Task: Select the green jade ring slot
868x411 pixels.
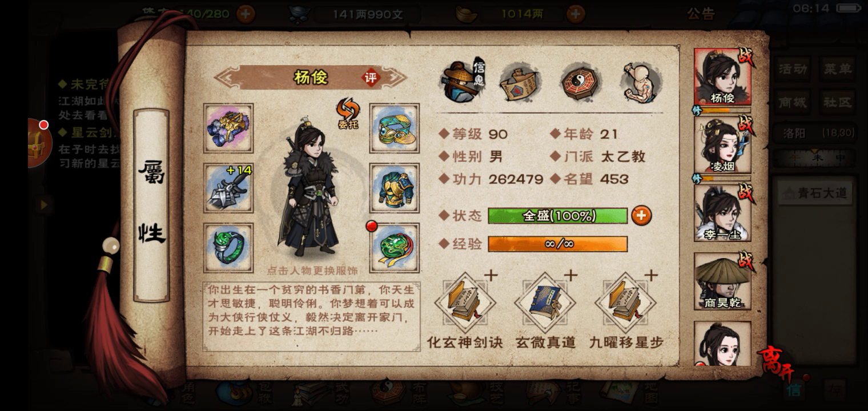Action: (x=228, y=248)
